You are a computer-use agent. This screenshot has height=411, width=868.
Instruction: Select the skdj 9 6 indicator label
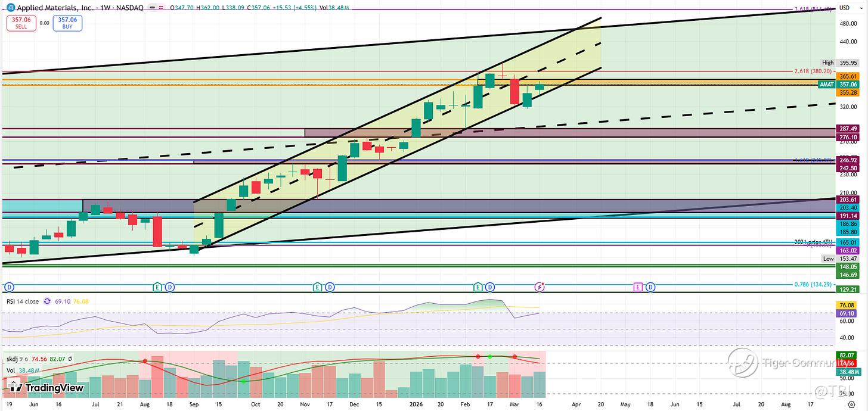click(16, 359)
